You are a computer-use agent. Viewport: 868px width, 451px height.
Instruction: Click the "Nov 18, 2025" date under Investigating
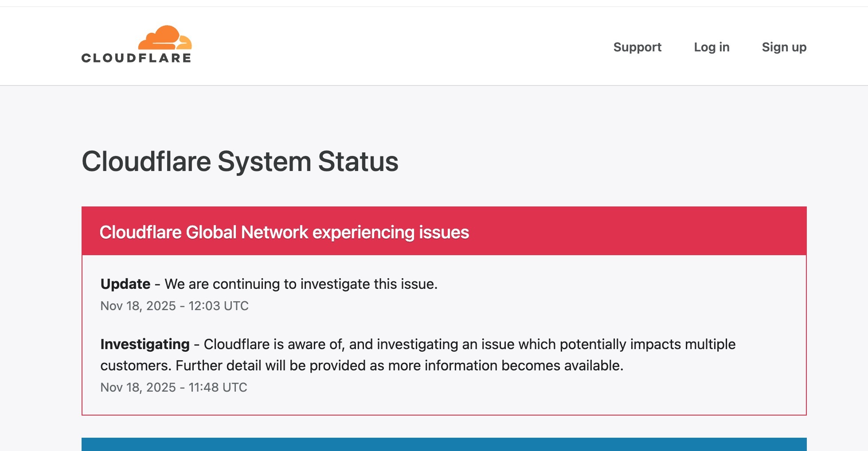[138, 387]
